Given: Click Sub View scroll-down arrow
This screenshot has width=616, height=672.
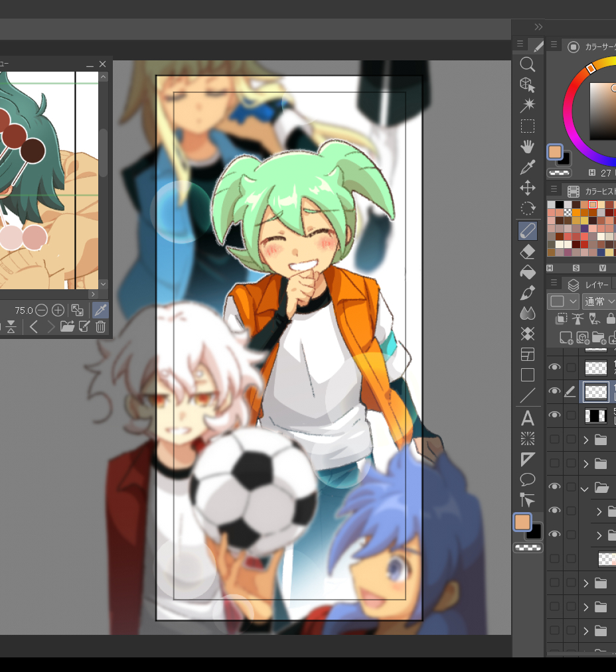Looking at the screenshot, I should click(104, 284).
